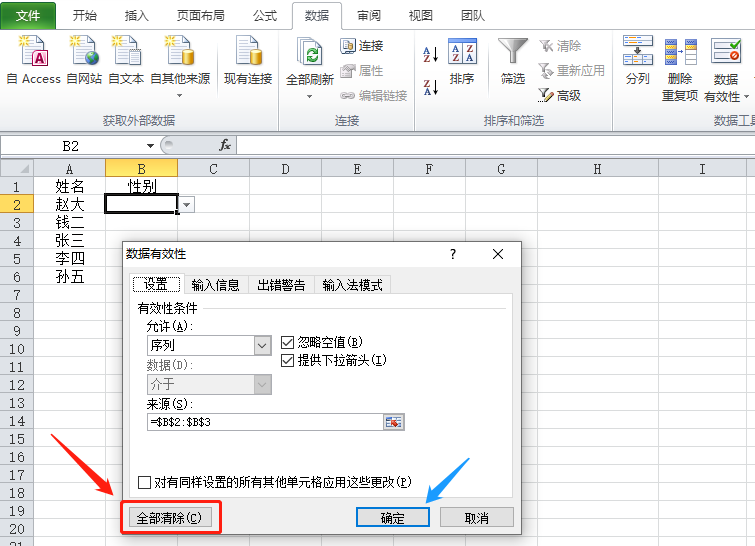Click the Refresh All (全部刷新) icon
Viewport: 755px width, 546px height.
[x=309, y=52]
